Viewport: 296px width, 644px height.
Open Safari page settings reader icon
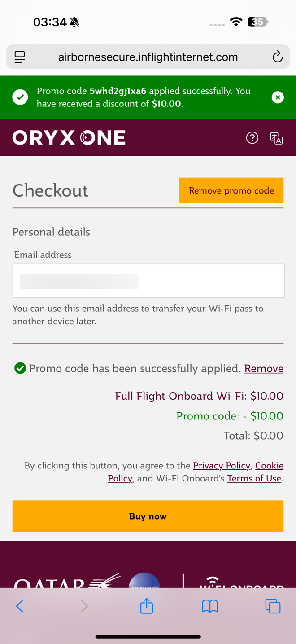[20, 57]
